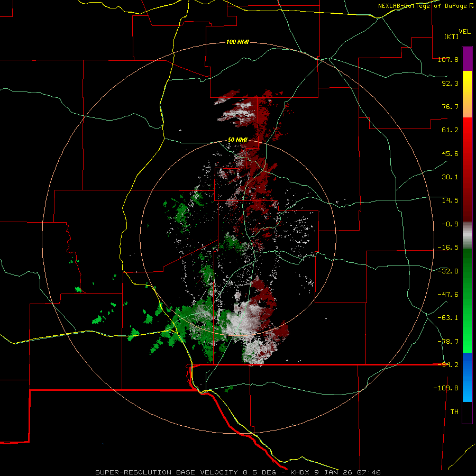Screen dimensions: 476x476
Task: Click the -94.2 velocity scale value
Action: pos(448,365)
